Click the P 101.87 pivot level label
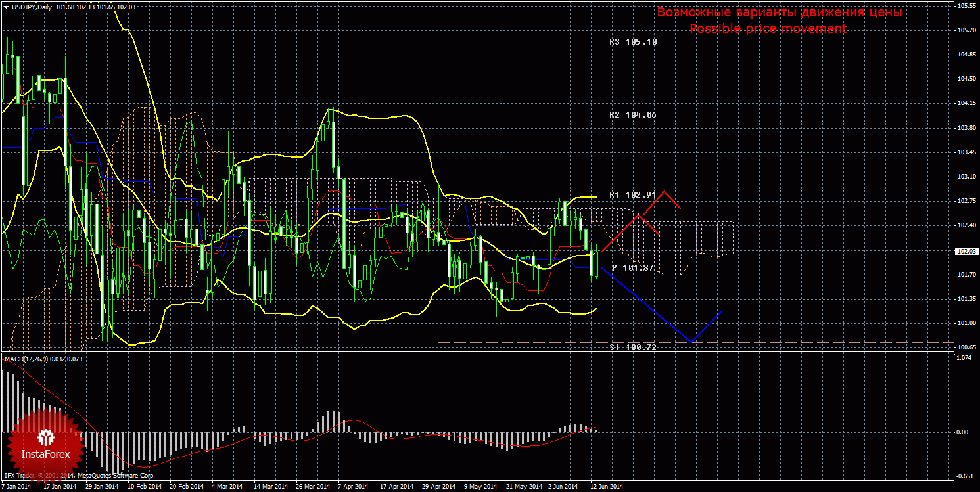Viewport: 980px width, 492px height. [633, 268]
